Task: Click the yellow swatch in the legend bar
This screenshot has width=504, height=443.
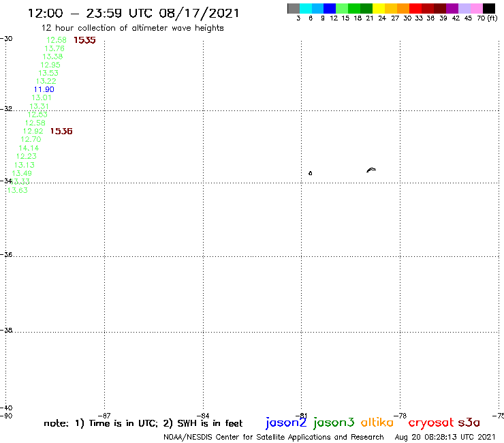Action: coord(379,8)
